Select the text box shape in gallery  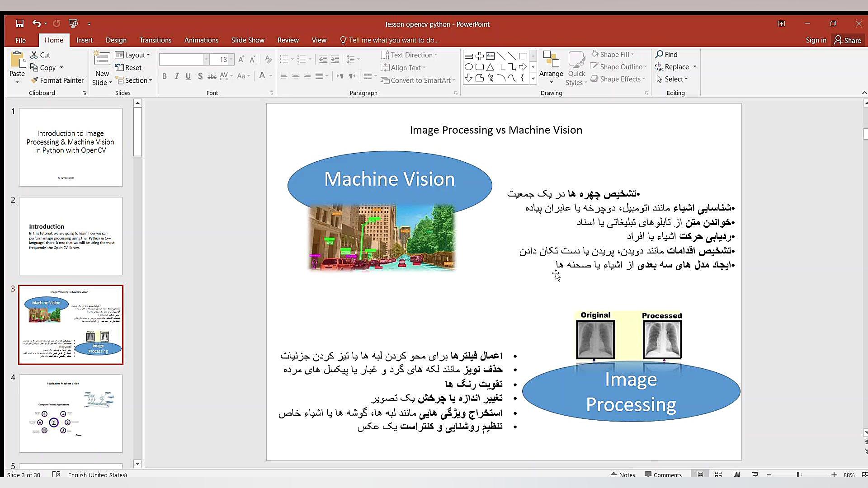[x=490, y=56]
